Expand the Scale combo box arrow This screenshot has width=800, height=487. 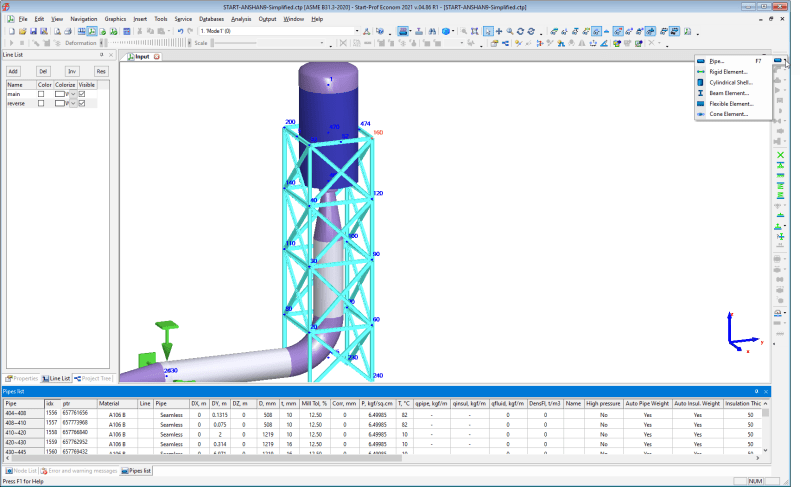pos(322,43)
